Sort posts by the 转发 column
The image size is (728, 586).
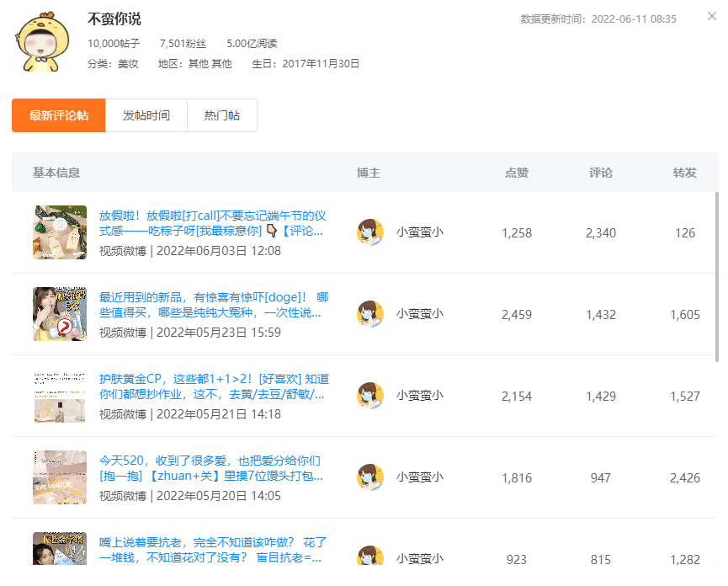click(x=683, y=172)
